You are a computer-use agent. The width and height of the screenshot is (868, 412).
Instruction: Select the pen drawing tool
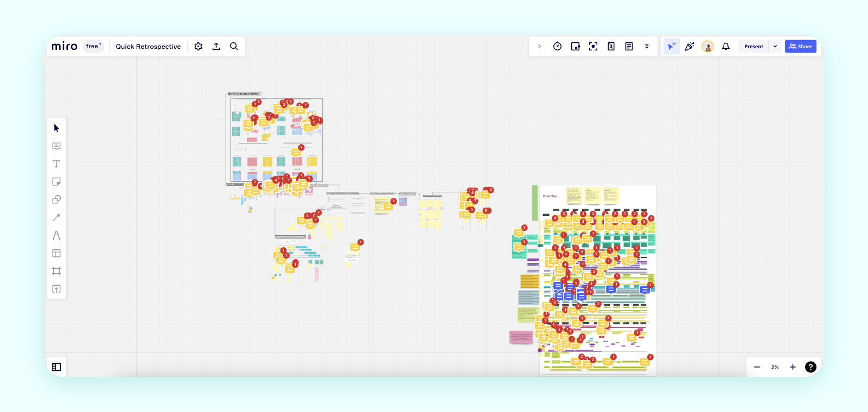[56, 235]
